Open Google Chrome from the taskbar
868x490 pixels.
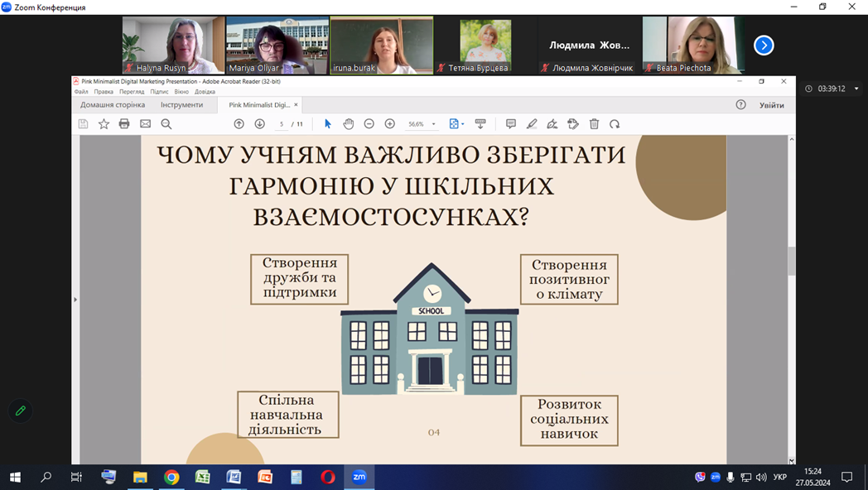click(x=171, y=477)
